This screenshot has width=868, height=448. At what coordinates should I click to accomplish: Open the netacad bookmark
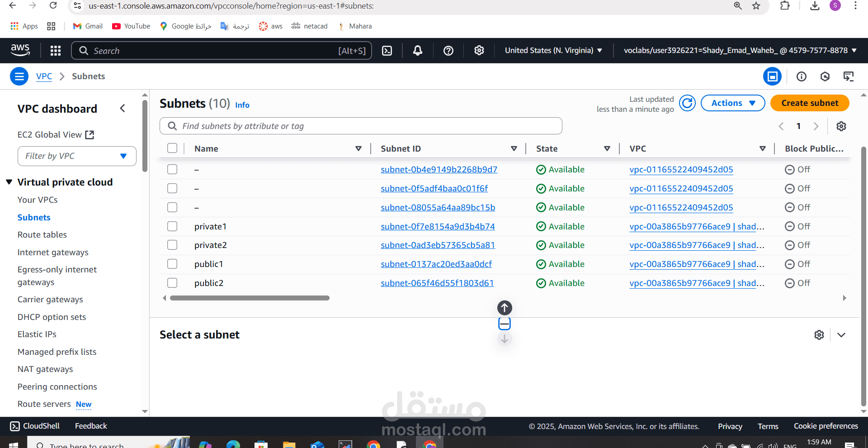310,26
